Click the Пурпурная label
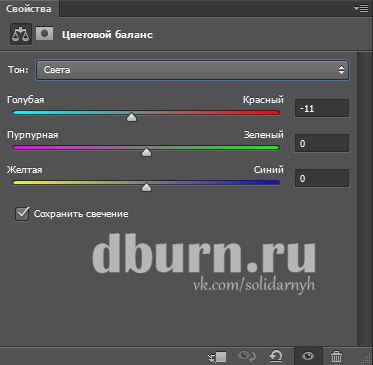Screen dimensions: 373x365 pos(32,135)
